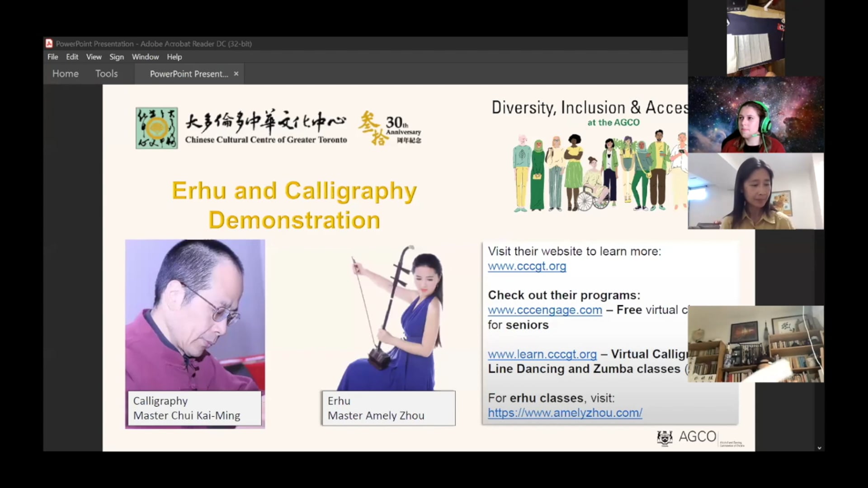The height and width of the screenshot is (488, 868).
Task: Open the www.cccgt.org link
Action: 527,266
